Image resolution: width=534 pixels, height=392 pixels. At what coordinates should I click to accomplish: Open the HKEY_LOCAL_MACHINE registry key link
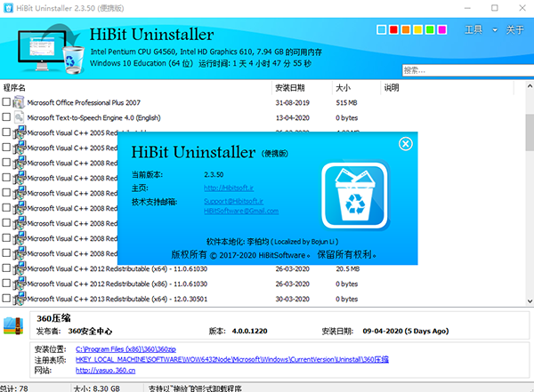point(232,359)
